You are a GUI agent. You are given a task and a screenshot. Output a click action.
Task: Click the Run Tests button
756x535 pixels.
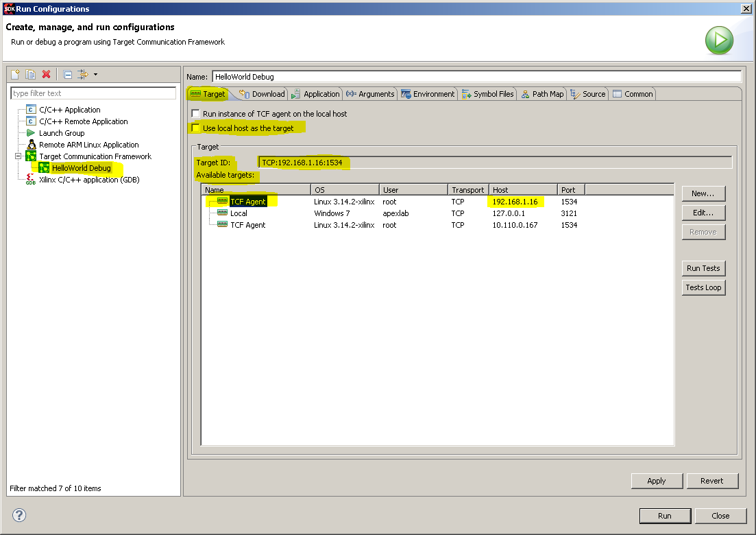[703, 268]
